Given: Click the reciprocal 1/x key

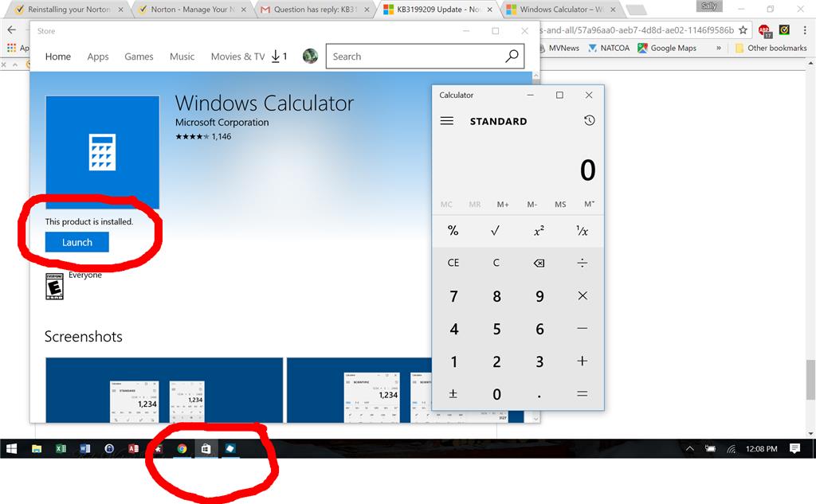Looking at the screenshot, I should pos(583,230).
